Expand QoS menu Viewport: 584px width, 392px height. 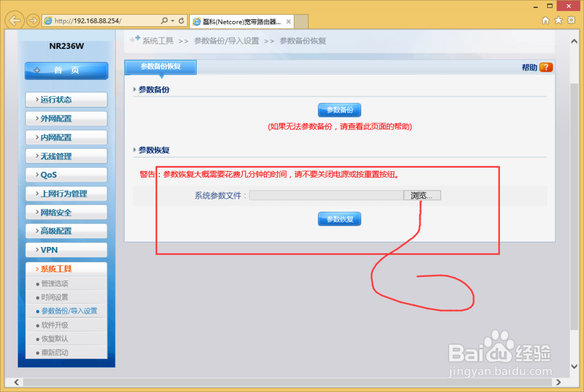(67, 175)
